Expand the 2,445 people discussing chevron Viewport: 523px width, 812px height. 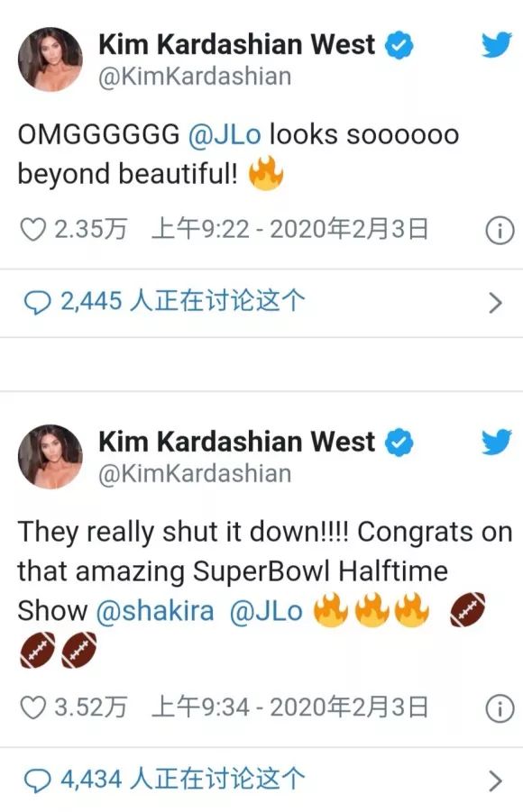tap(496, 303)
